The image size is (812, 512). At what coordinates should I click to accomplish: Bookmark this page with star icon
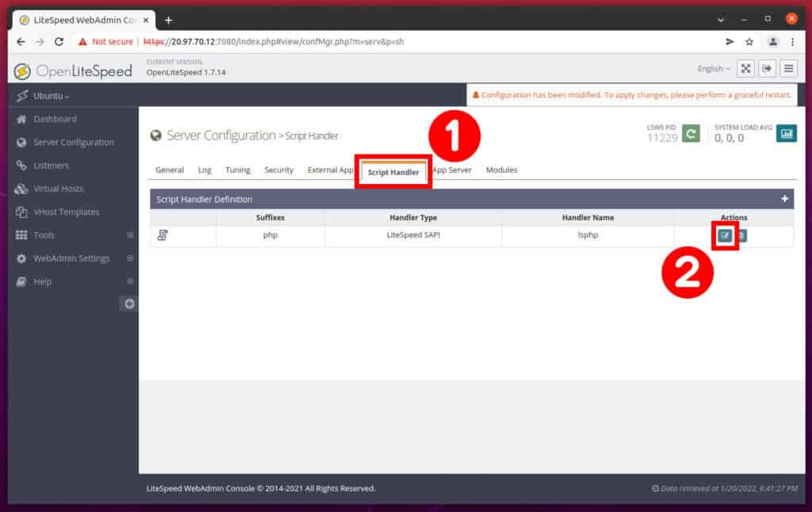(749, 41)
